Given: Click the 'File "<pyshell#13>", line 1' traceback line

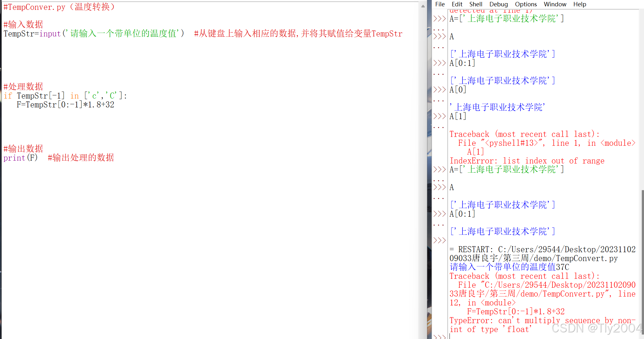Looking at the screenshot, I should [546, 143].
